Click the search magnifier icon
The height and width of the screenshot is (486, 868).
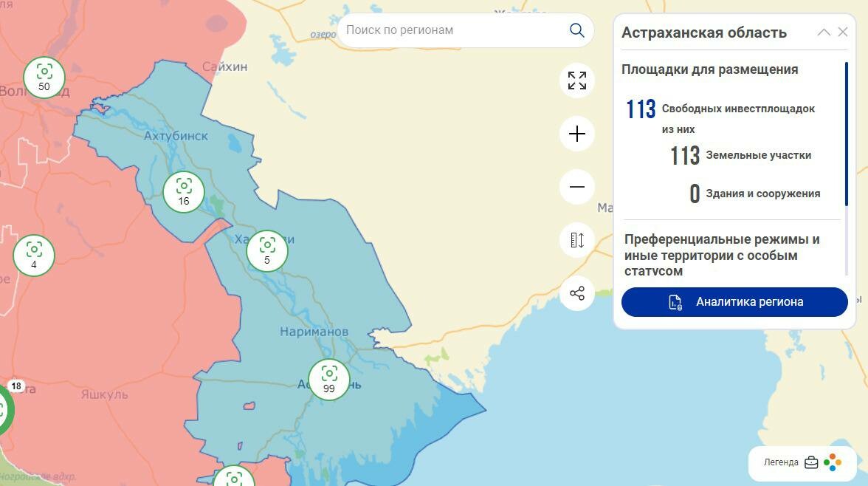tap(576, 30)
